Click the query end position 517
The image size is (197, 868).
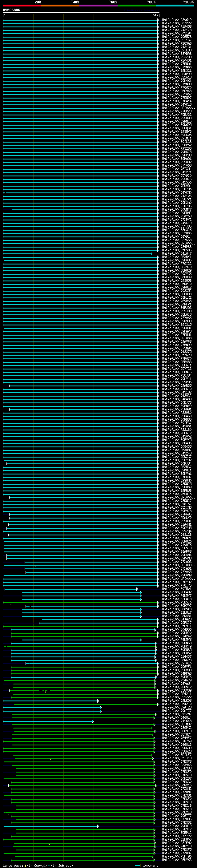point(155,15)
